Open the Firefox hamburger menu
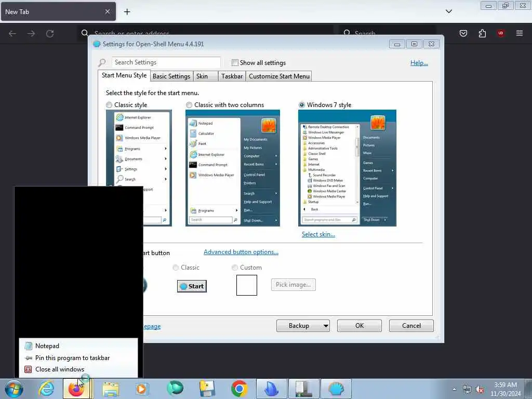The image size is (532, 399). [520, 33]
